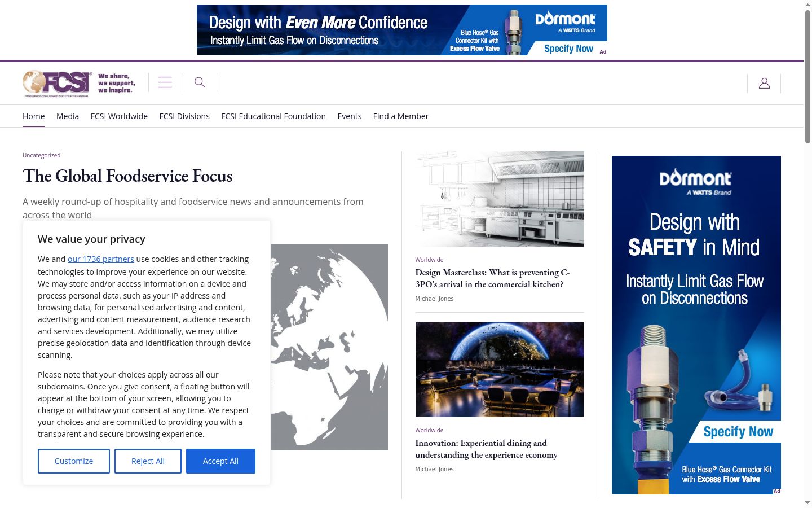Screen dimensions: 812x508
Task: Click the 'We value your privacy' heading
Action: [91, 239]
